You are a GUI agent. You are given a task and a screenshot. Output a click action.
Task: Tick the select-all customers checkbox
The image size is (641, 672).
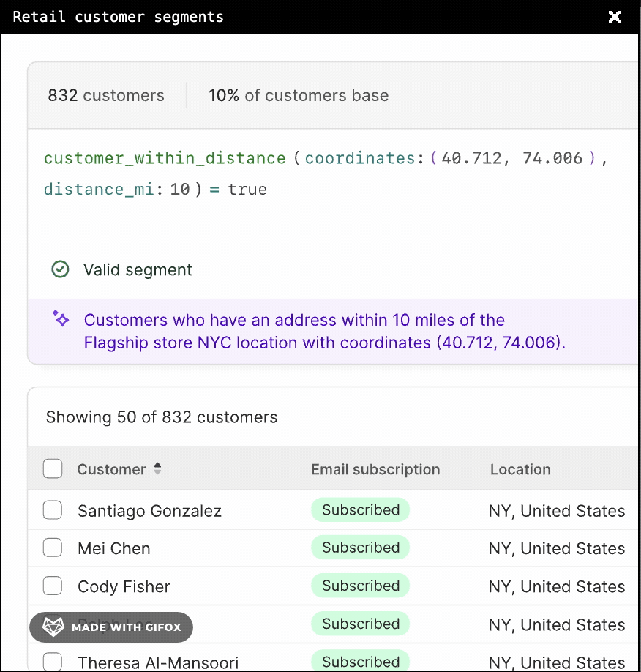pyautogui.click(x=53, y=468)
